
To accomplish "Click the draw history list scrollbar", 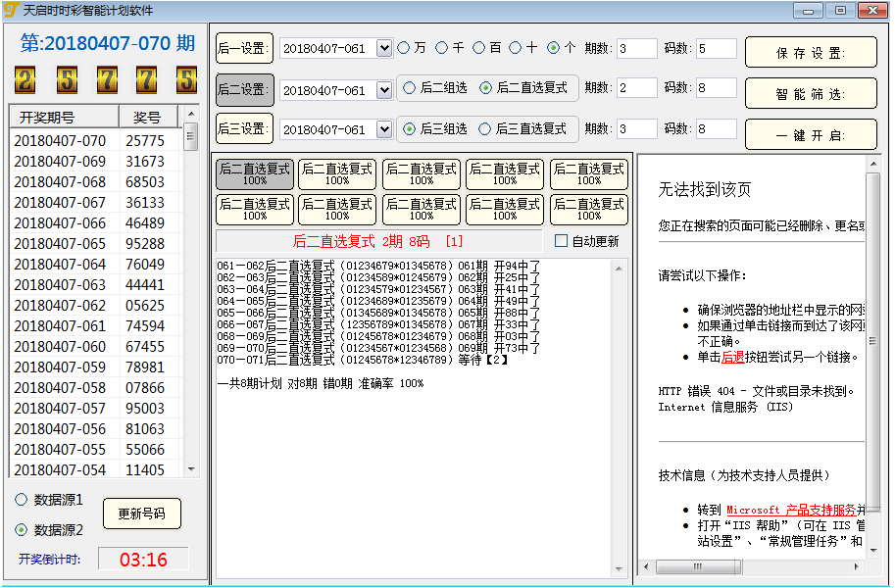I will point(191,294).
